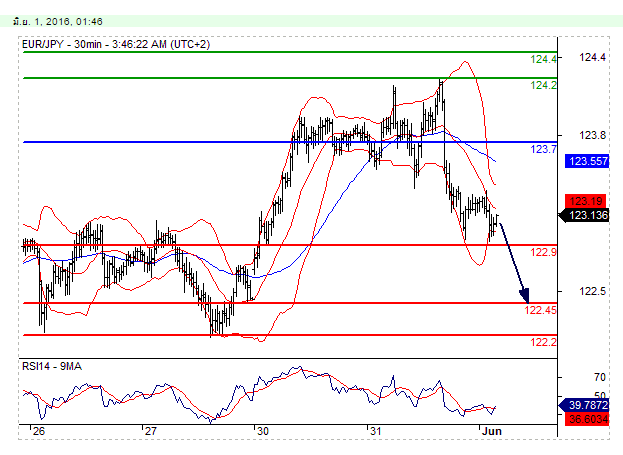623x455 pixels.
Task: Click the green 124.2 resistance label
Action: point(543,85)
